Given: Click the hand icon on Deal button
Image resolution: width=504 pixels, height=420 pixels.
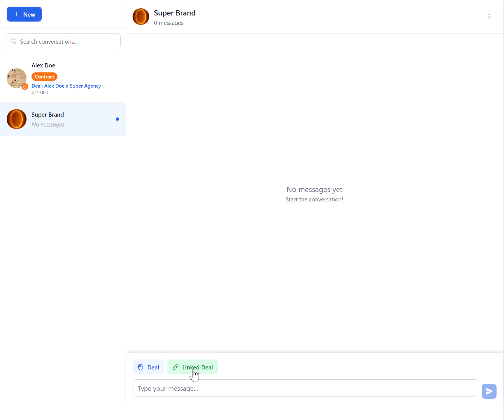Looking at the screenshot, I should pos(141,367).
